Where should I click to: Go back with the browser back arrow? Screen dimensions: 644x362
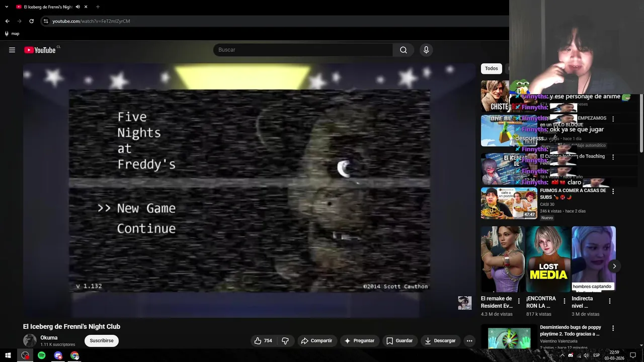point(7,21)
